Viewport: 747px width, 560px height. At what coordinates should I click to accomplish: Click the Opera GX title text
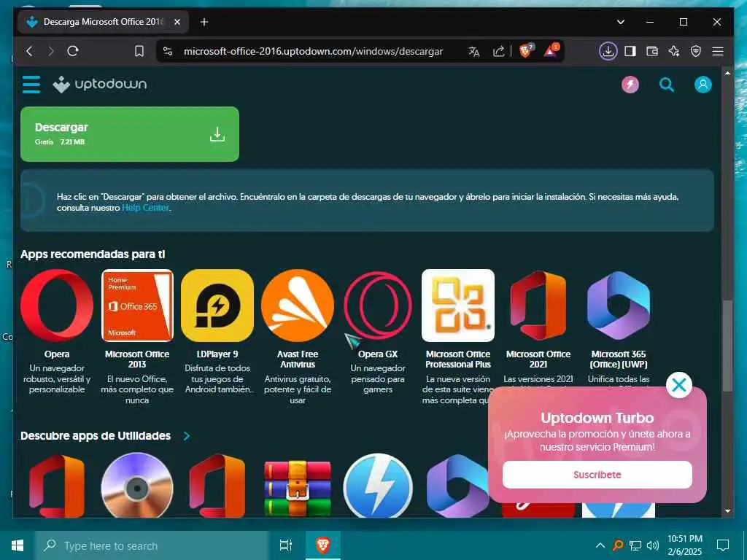(378, 354)
